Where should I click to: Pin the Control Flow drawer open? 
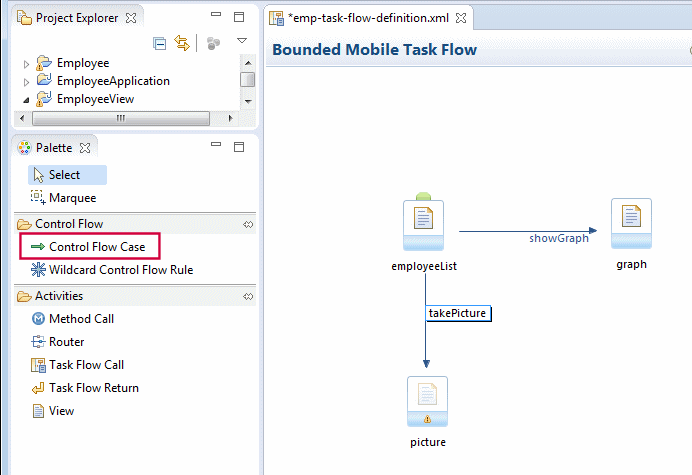[248, 224]
